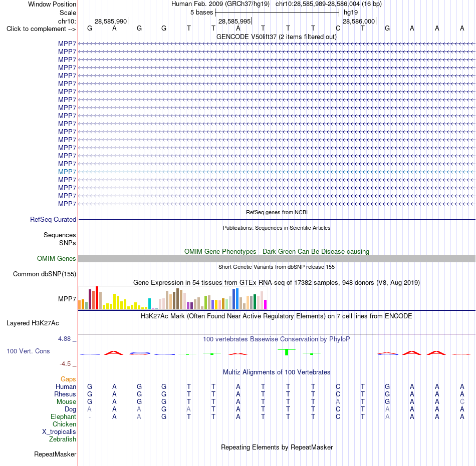Click the Dog alignment row label

70,409
